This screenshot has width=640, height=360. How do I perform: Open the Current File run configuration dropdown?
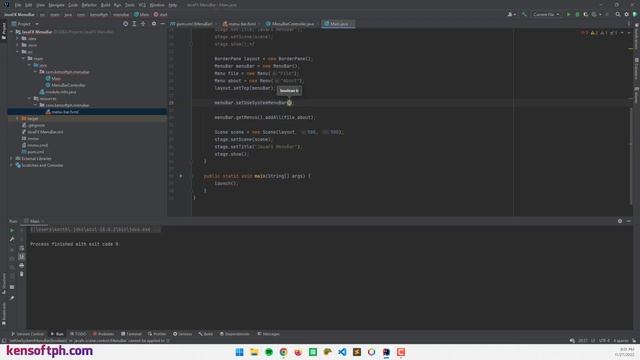coord(546,14)
